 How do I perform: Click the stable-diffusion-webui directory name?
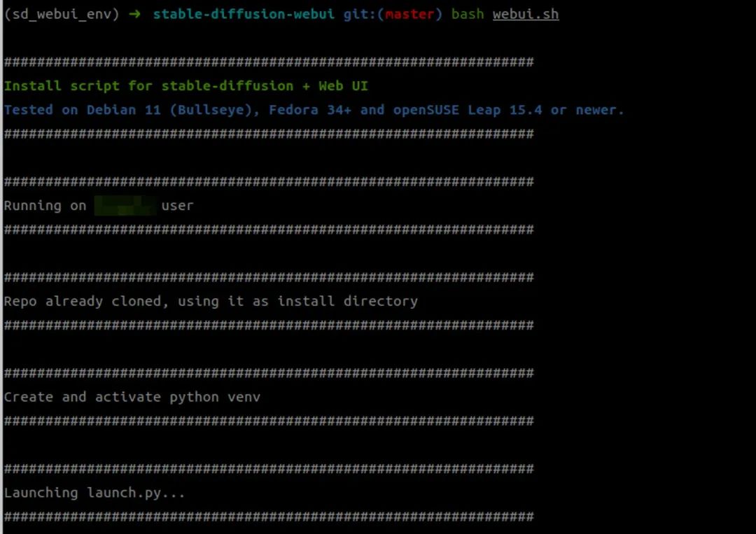tap(244, 14)
